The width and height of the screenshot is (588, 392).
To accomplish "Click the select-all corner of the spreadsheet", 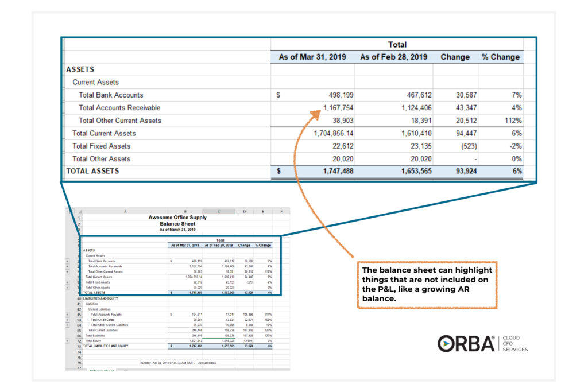I will pyautogui.click(x=79, y=211).
